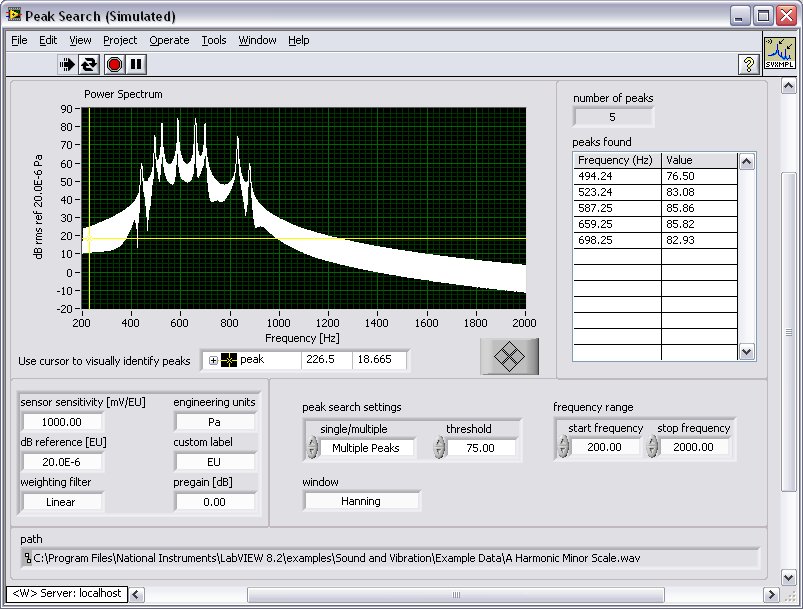Click the number of peaks indicator 5
The image size is (803, 610).
612,117
